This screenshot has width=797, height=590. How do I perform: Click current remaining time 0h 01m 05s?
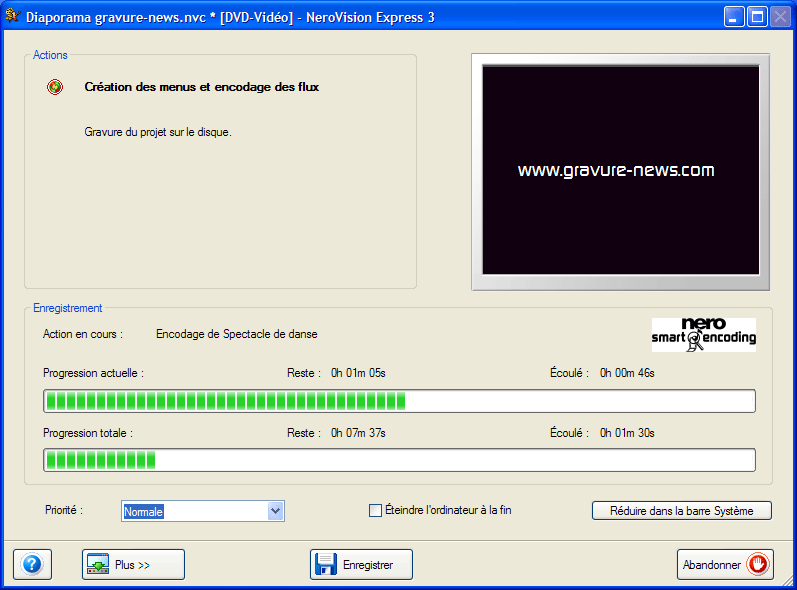[358, 373]
